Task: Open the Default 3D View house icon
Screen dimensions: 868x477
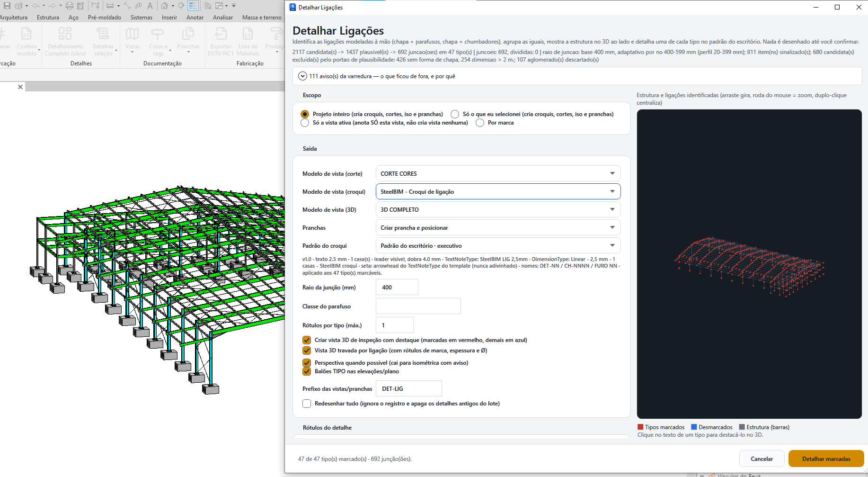Action: point(164,6)
